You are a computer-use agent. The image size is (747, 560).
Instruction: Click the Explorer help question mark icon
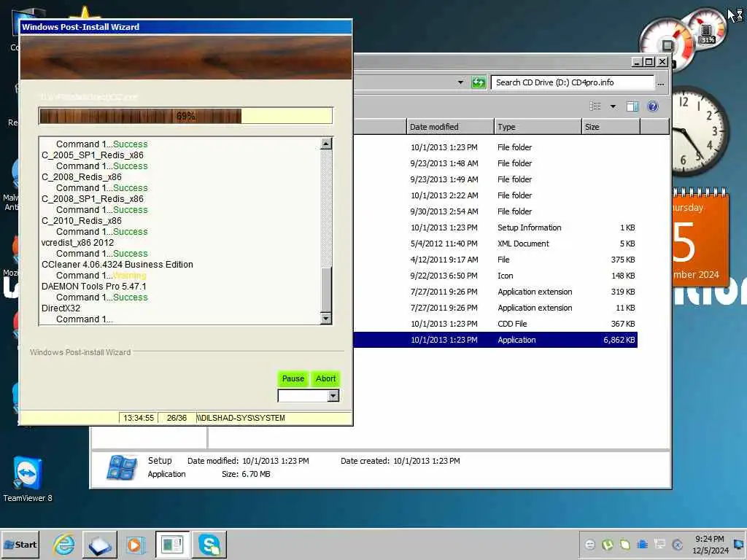click(x=653, y=106)
